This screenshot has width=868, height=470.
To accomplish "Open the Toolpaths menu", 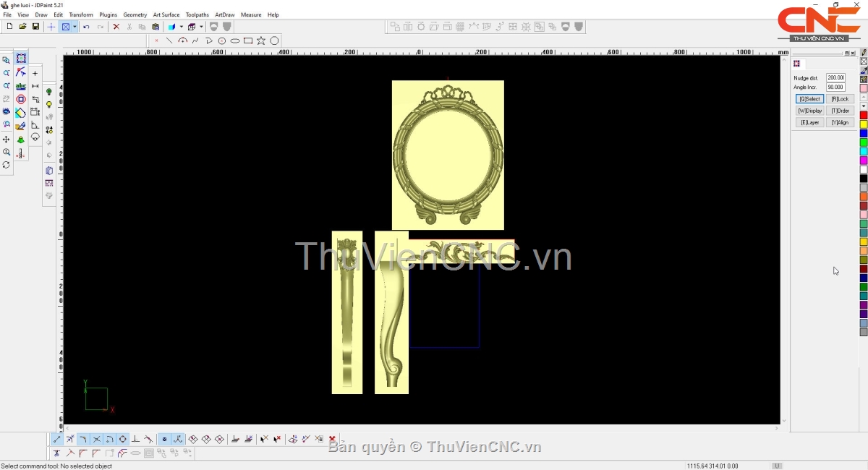I will 197,14.
